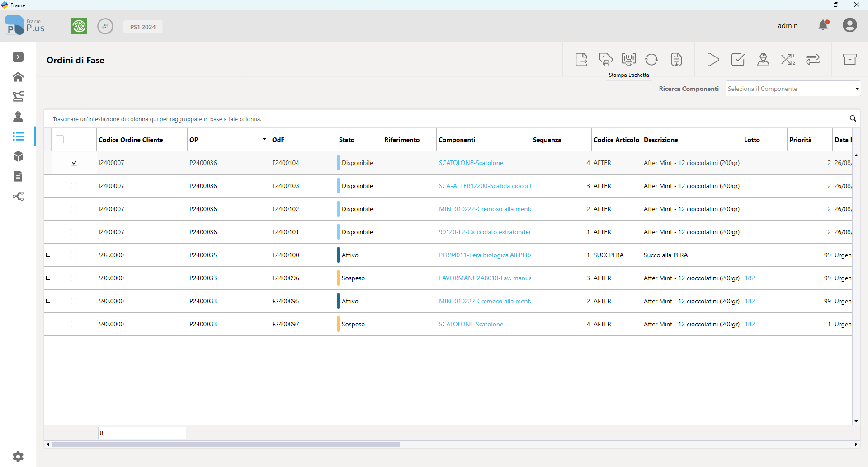Select the Sospeso status cell of F2400096
The width and height of the screenshot is (868, 467).
pos(359,278)
